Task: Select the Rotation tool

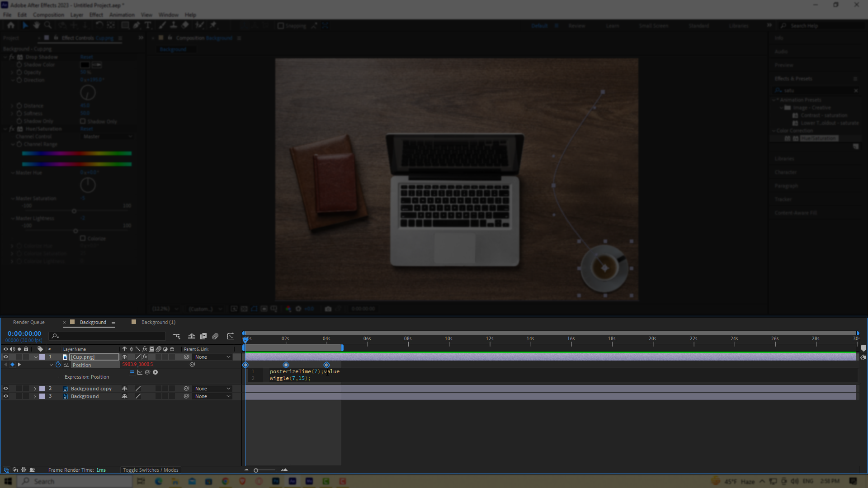Action: [x=99, y=25]
